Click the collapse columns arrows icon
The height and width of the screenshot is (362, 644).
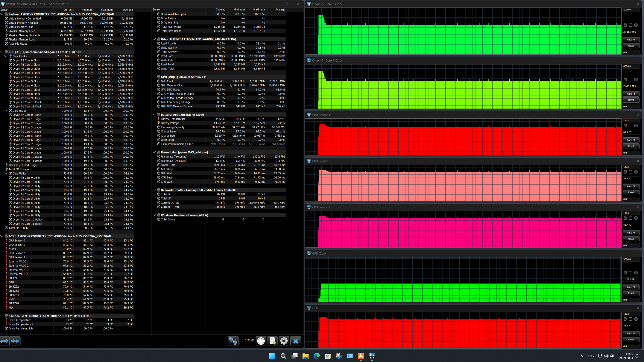[15, 341]
